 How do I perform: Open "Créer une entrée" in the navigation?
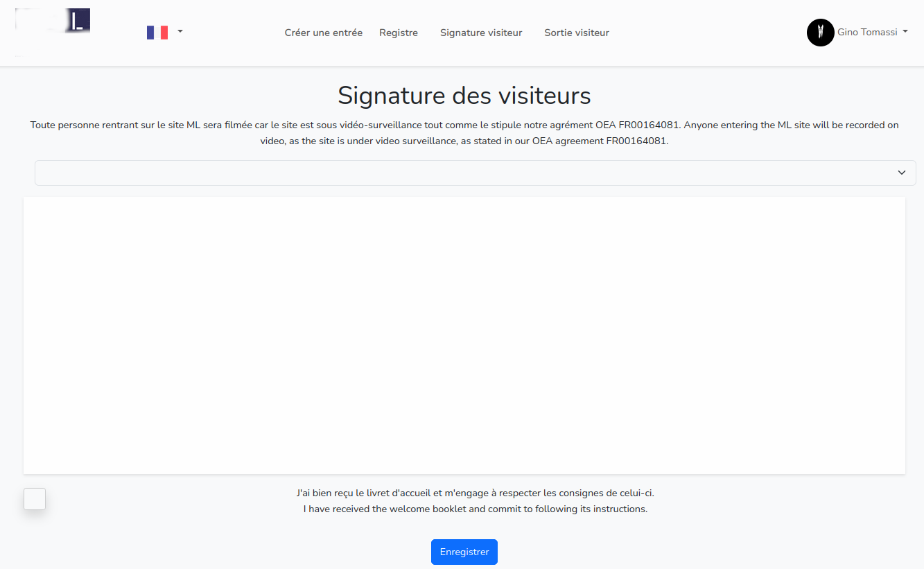[323, 32]
